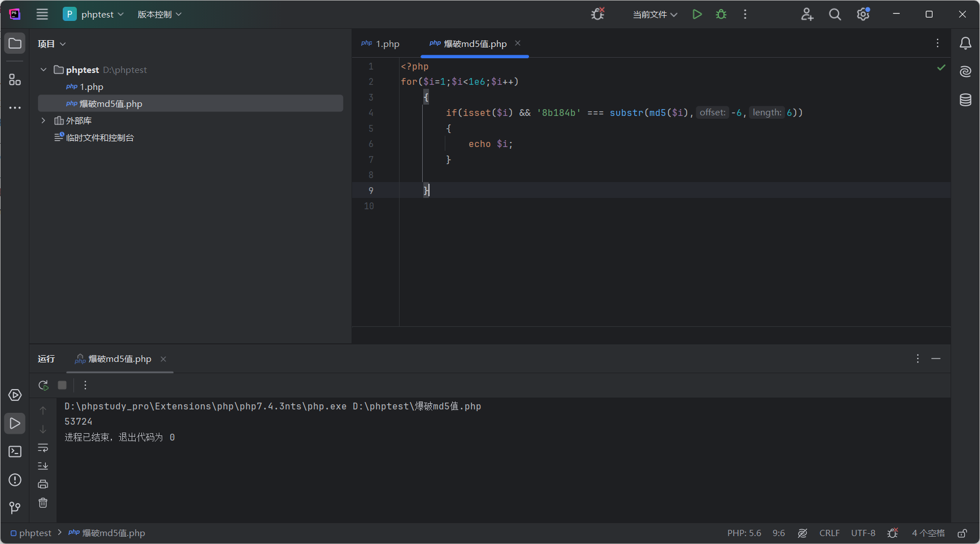
Task: Open the AI Assistant spiral icon
Action: (965, 71)
